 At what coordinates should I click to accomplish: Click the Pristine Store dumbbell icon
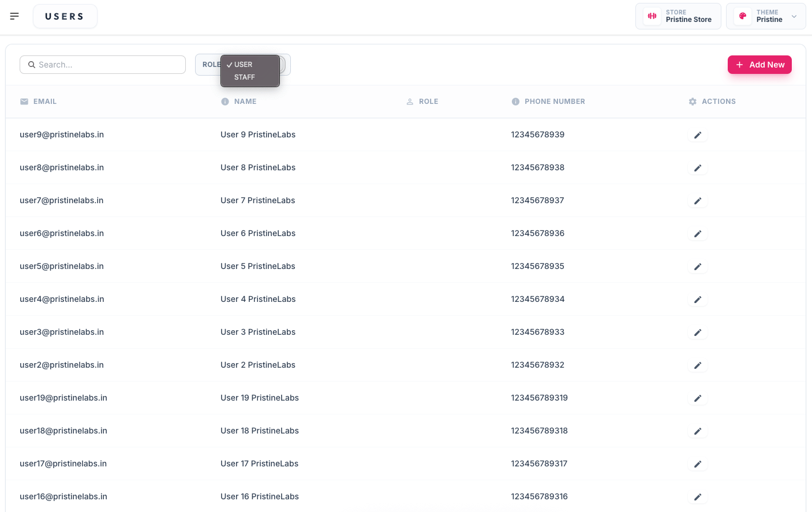[652, 16]
